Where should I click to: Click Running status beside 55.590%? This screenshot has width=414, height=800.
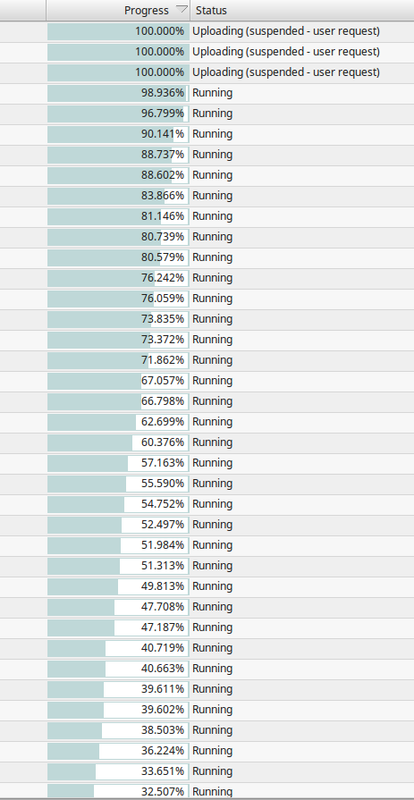click(x=212, y=483)
